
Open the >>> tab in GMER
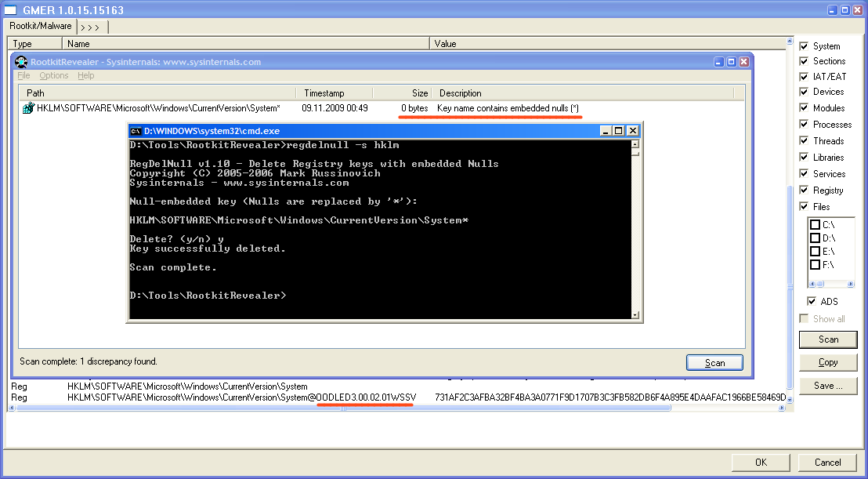coord(91,27)
